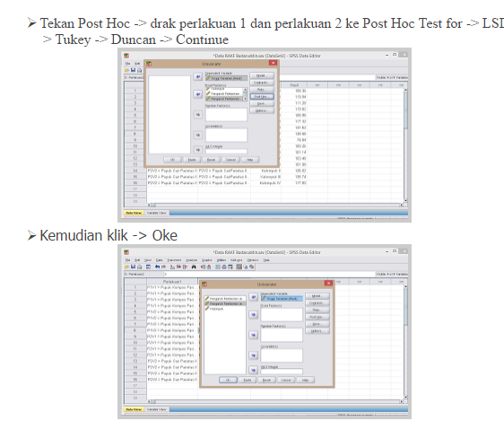Click the Dialog Recall icon in the lower SPSS toolbar

(148, 267)
